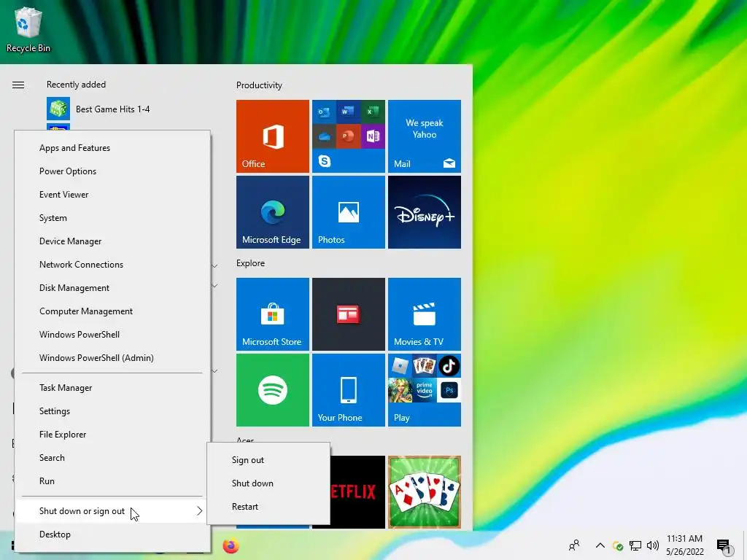Open the Recycle Bin desktop icon

point(28,29)
